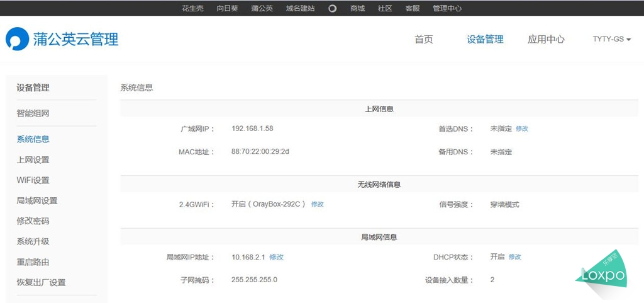This screenshot has width=644, height=303.
Task: Click the 无线网络信息 section header
Action: [379, 185]
